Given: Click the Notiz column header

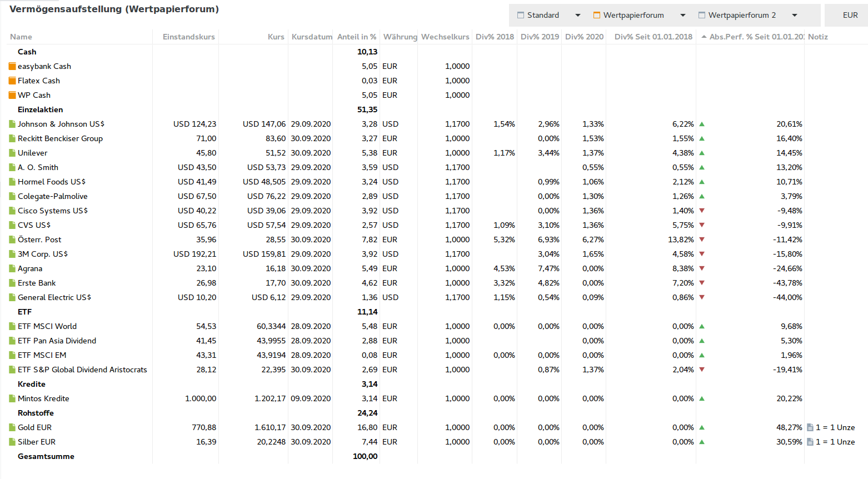Looking at the screenshot, I should coord(818,37).
